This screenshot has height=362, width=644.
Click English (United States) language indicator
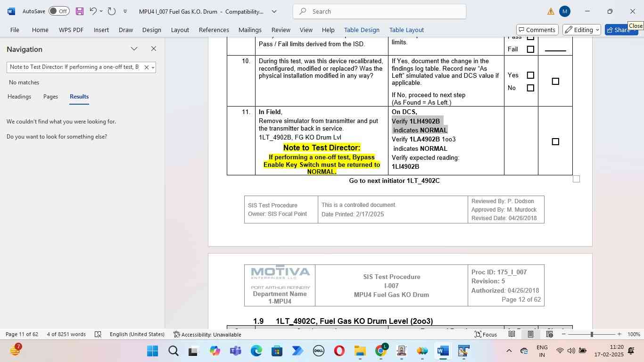click(x=137, y=334)
